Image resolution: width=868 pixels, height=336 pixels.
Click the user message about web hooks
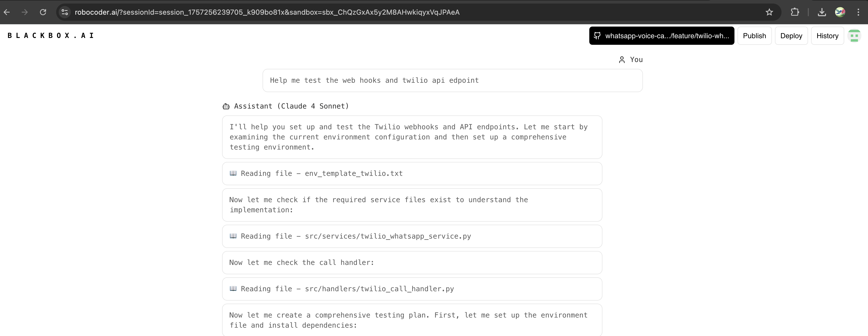pyautogui.click(x=452, y=80)
